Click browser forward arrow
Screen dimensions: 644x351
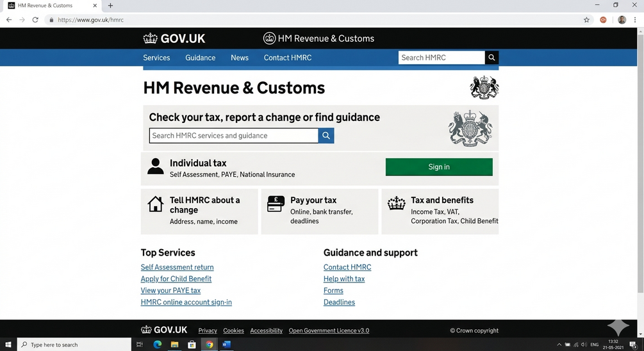pos(22,20)
